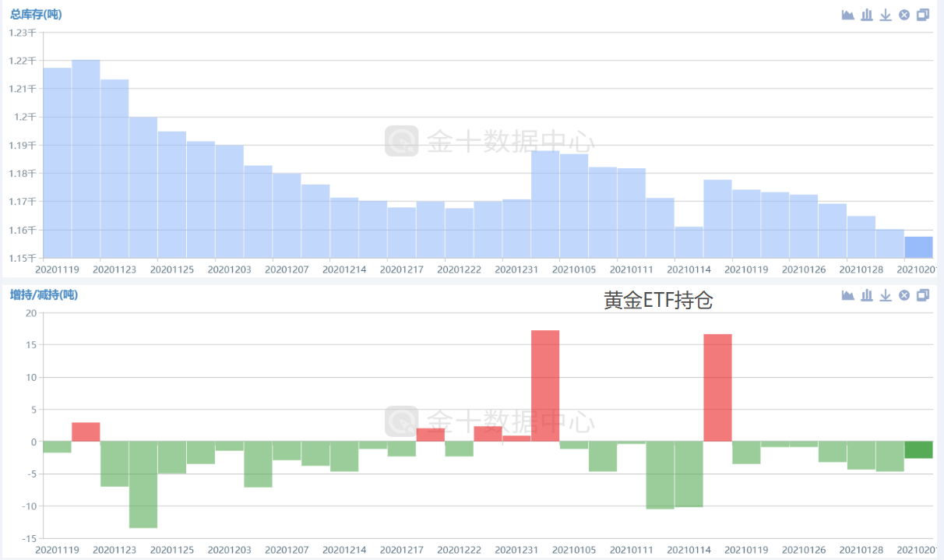
Task: Click the 黄金ETF持仓 label
Action: pos(658,301)
